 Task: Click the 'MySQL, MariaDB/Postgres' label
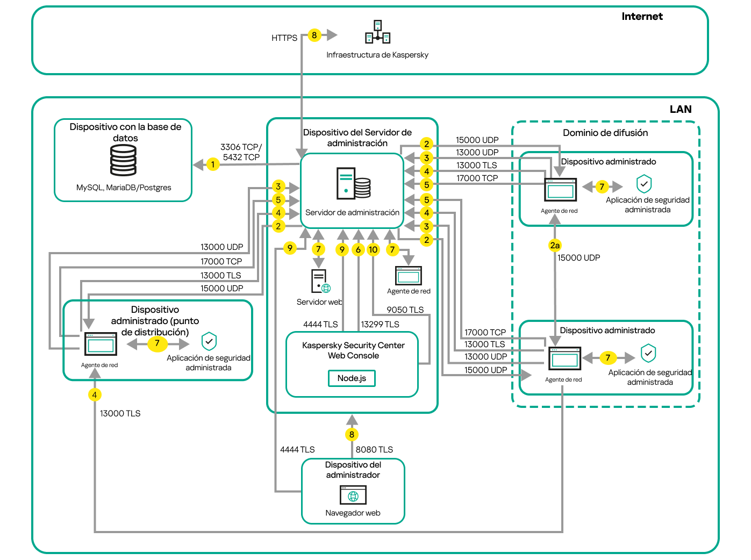tap(124, 188)
